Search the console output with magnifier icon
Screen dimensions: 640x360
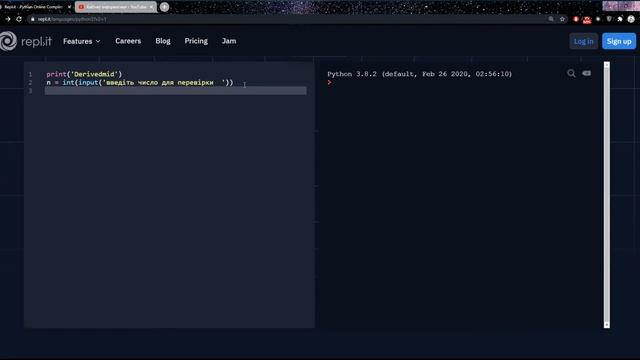coord(571,73)
